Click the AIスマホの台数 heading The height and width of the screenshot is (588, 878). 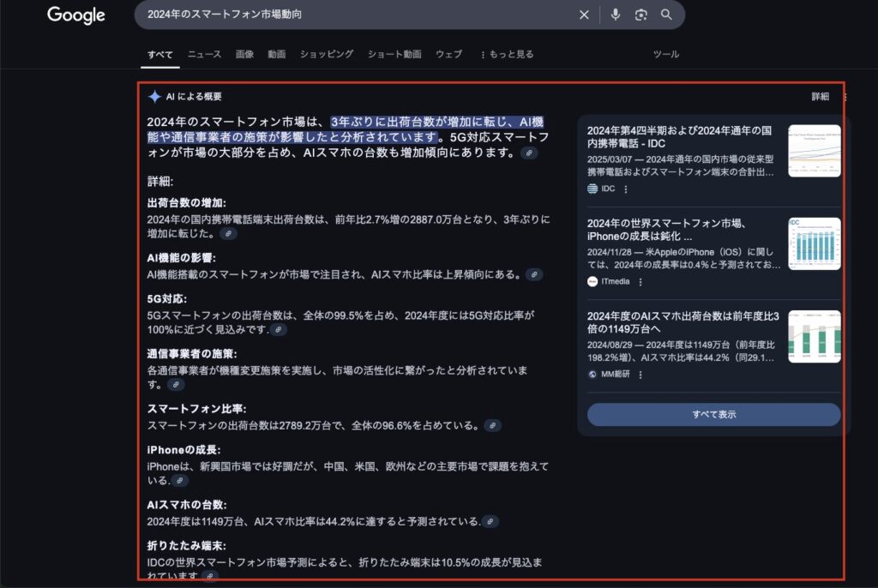186,505
